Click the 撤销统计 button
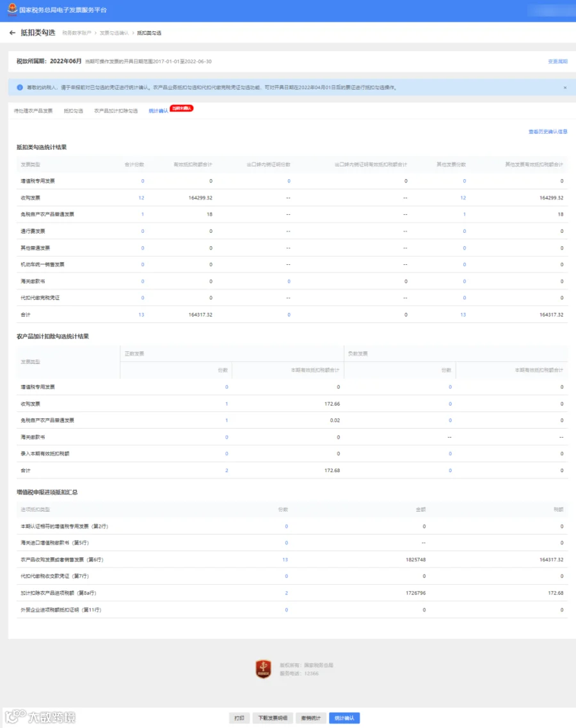576x728 pixels. pos(311,718)
